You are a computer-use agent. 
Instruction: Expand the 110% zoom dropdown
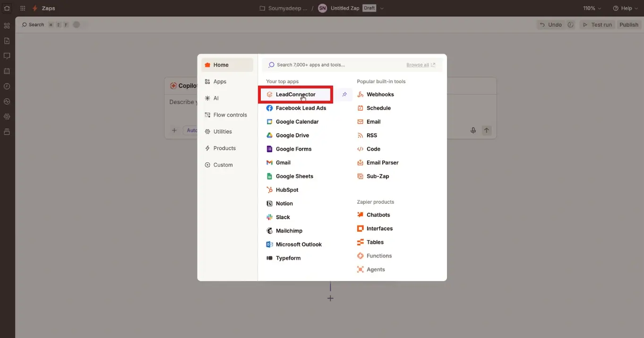(x=592, y=8)
